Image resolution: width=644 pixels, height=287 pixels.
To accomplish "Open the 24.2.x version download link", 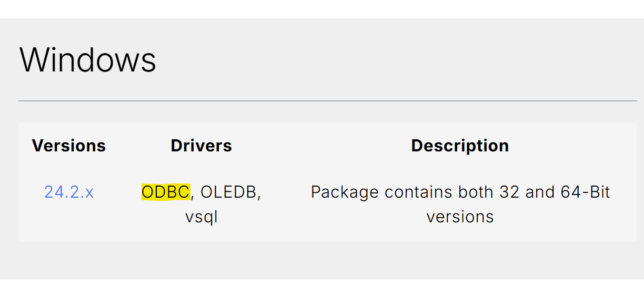I will tap(69, 192).
